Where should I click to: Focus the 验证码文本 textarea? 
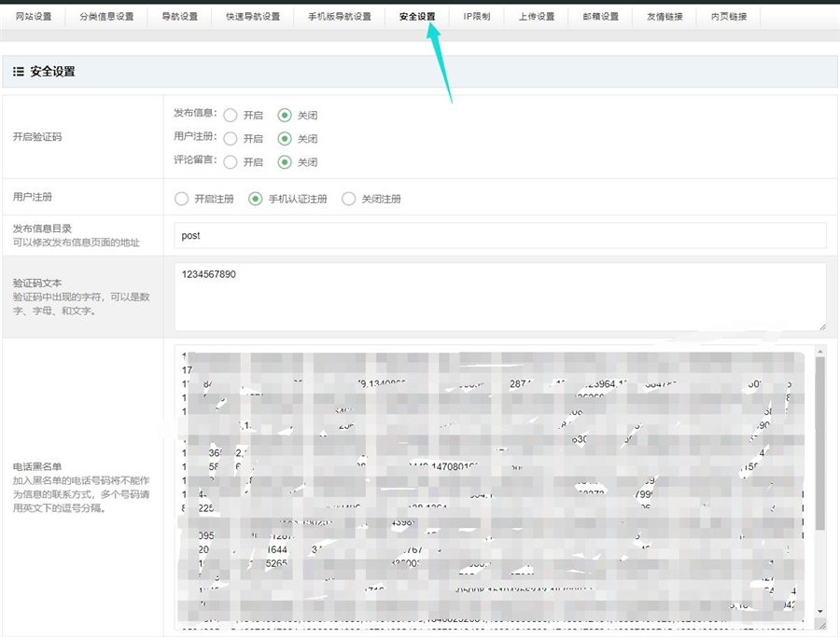tap(499, 296)
